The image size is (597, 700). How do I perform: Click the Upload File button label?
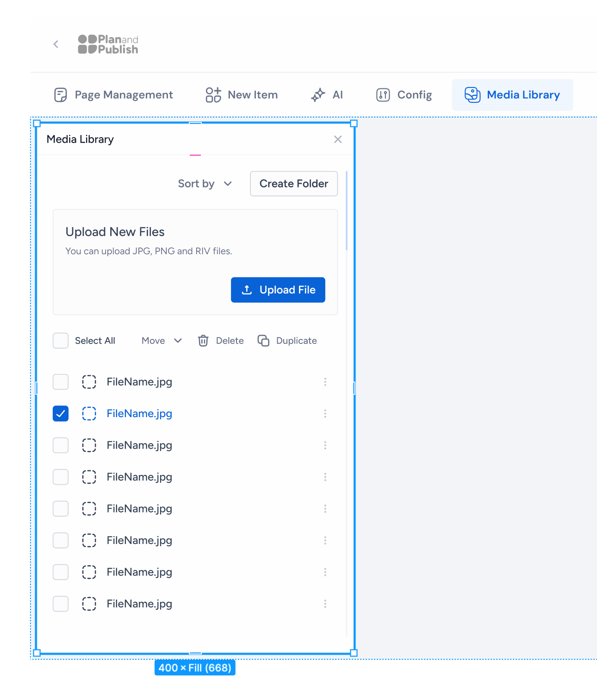287,290
